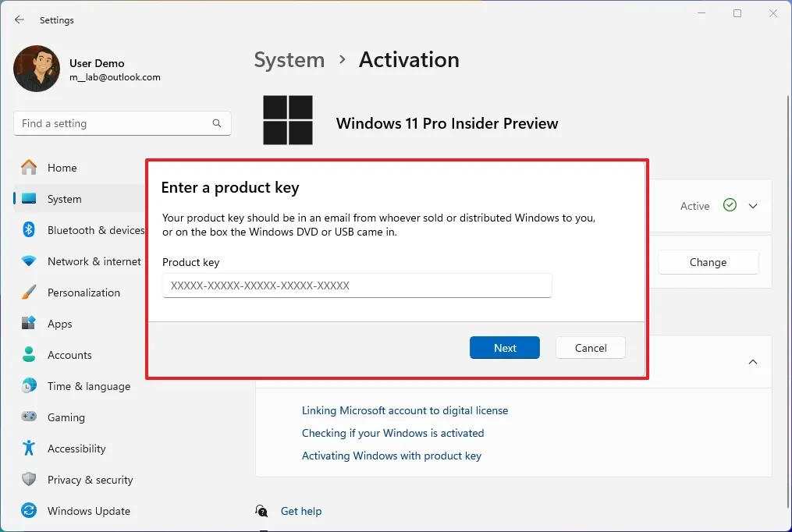This screenshot has width=792, height=532.
Task: Open the User Demo profile picture
Action: click(x=37, y=69)
